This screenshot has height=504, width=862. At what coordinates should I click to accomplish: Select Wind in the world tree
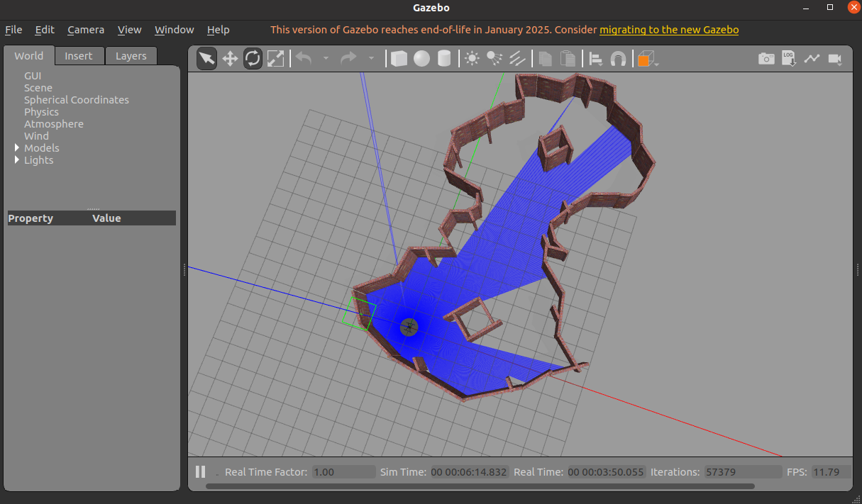click(36, 136)
